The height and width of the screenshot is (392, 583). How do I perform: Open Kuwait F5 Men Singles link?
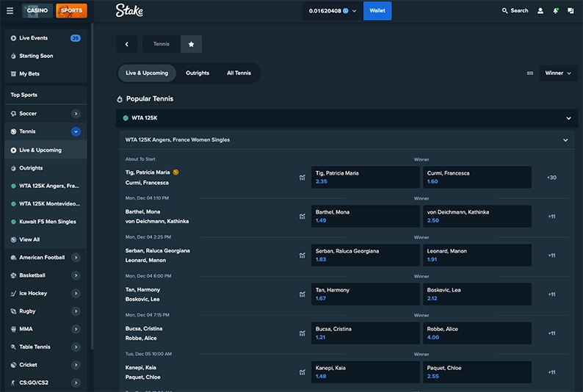[46, 222]
